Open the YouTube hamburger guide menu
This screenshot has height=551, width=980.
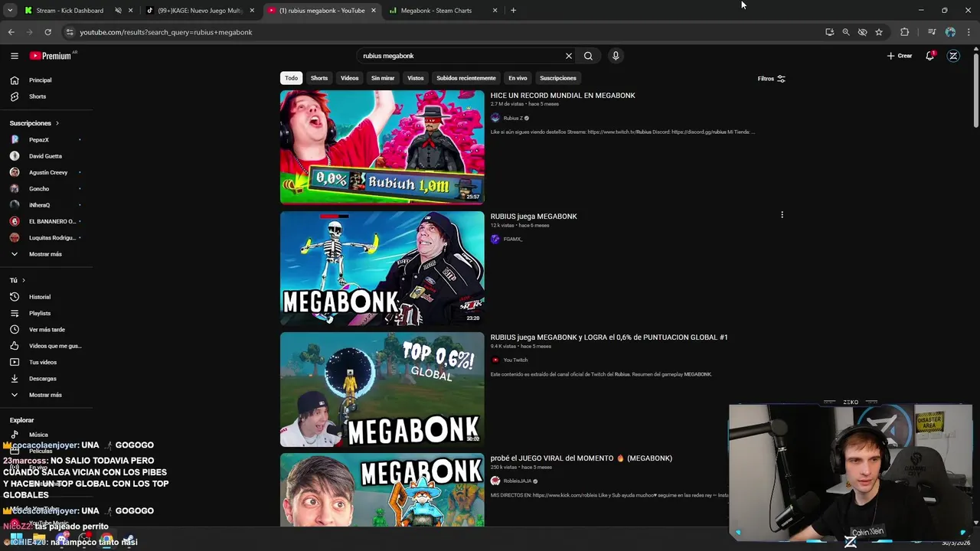coord(14,56)
